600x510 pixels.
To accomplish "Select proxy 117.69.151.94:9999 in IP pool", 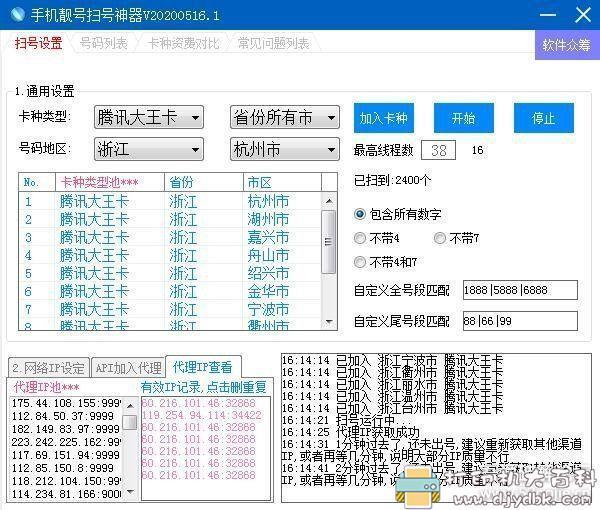I will (x=66, y=455).
